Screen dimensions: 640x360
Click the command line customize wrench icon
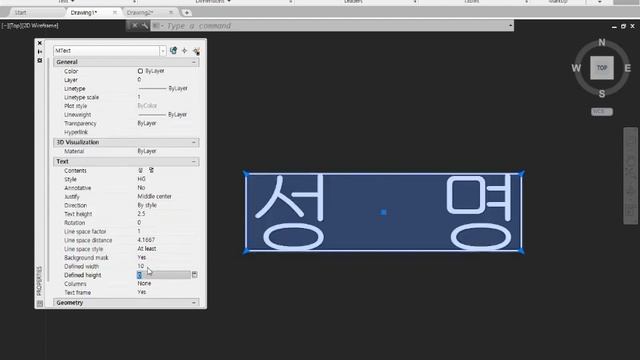click(144, 26)
